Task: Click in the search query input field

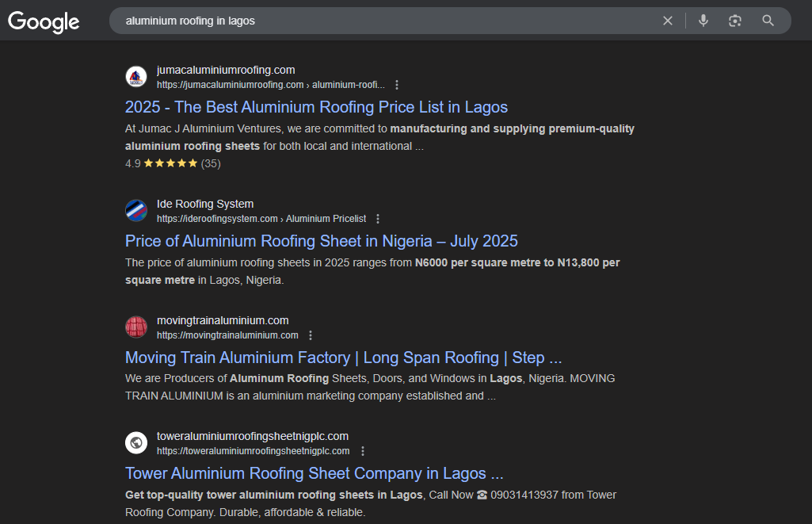Action: (380, 21)
